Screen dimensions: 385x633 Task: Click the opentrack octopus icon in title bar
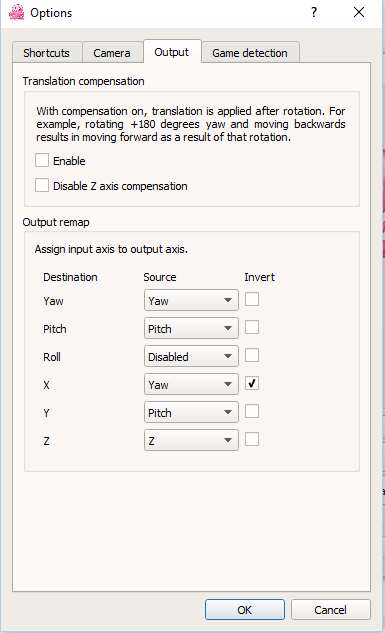tap(17, 12)
